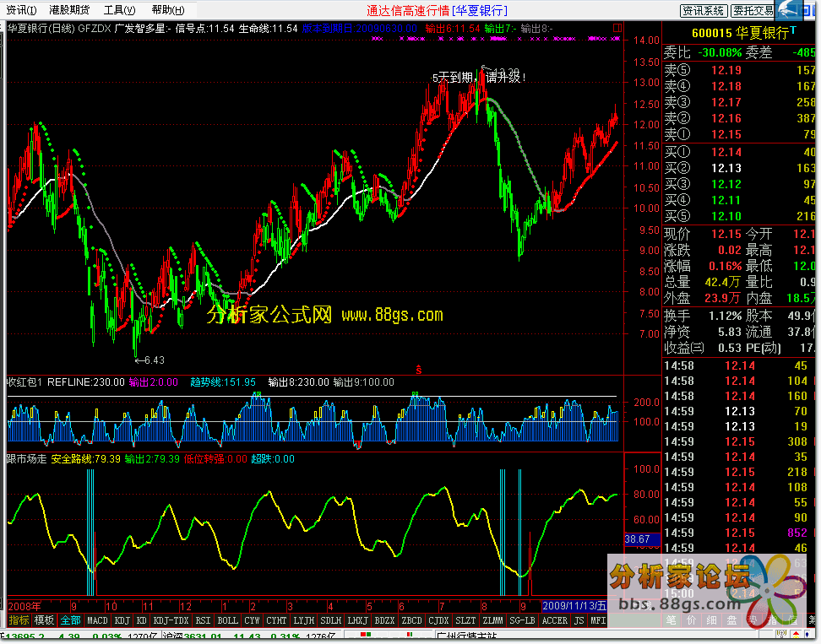The width and height of the screenshot is (821, 644).
Task: Click the 资讯系统 button
Action: pyautogui.click(x=704, y=10)
